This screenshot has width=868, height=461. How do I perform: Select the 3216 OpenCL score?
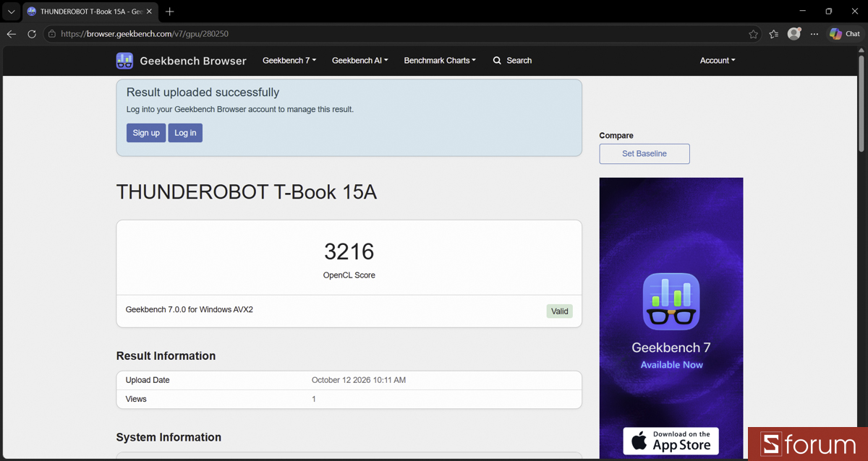tap(349, 251)
